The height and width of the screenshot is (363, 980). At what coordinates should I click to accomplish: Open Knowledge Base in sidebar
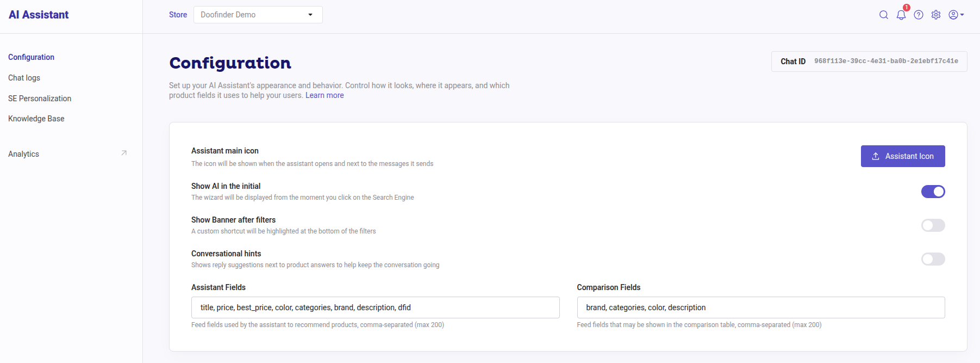click(36, 119)
